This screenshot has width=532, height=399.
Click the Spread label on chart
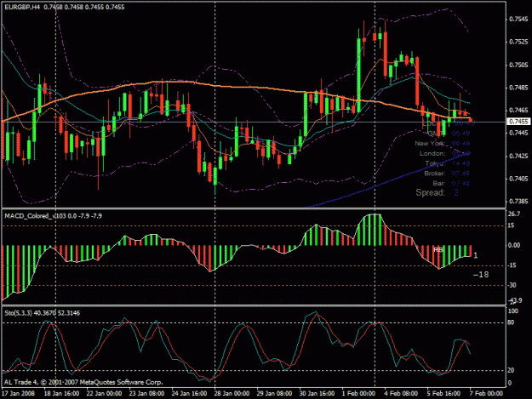pos(430,192)
